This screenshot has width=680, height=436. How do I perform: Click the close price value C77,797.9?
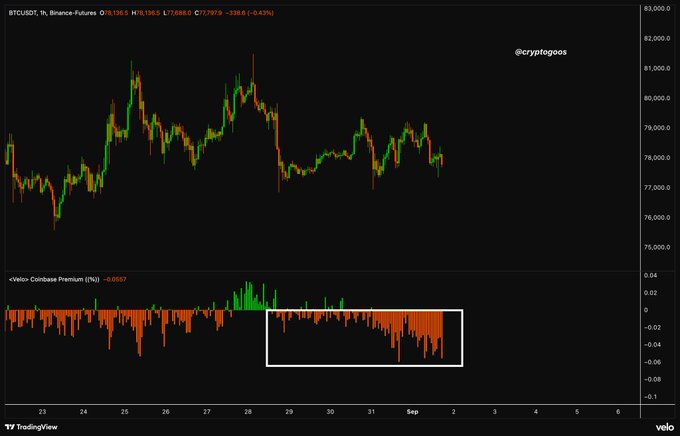[208, 13]
